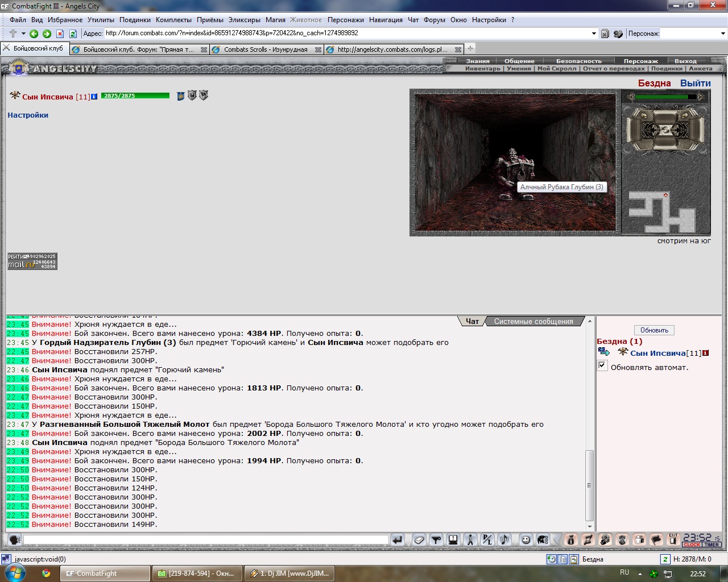Click the Обновить button
The image size is (728, 582).
point(654,330)
